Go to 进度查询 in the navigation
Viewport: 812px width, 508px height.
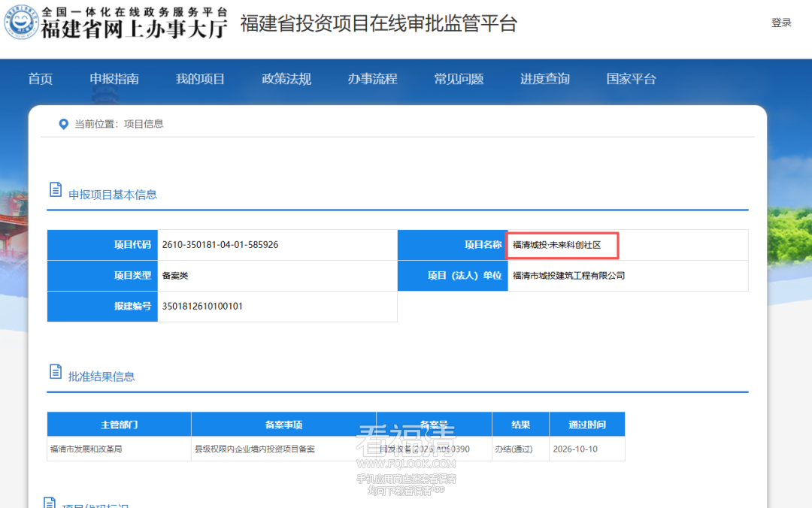tap(545, 79)
